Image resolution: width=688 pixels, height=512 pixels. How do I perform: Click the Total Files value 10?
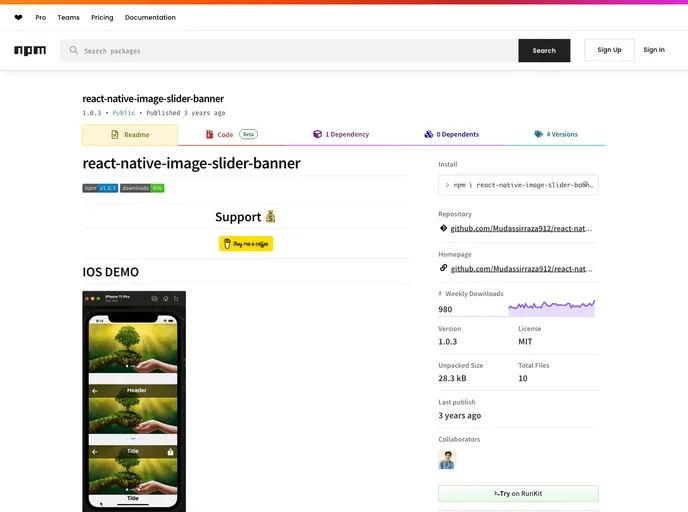point(523,378)
